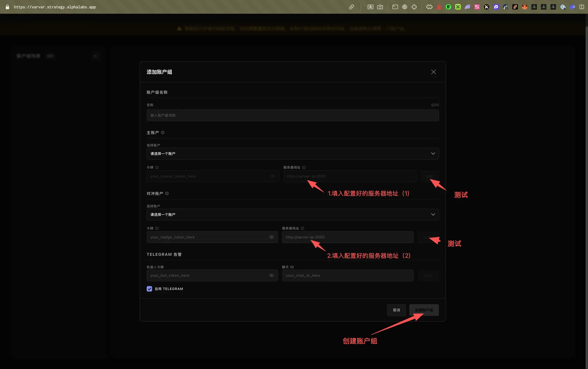This screenshot has width=588, height=369.
Task: Open the 主账户 account selection dropdown
Action: [x=292, y=154]
